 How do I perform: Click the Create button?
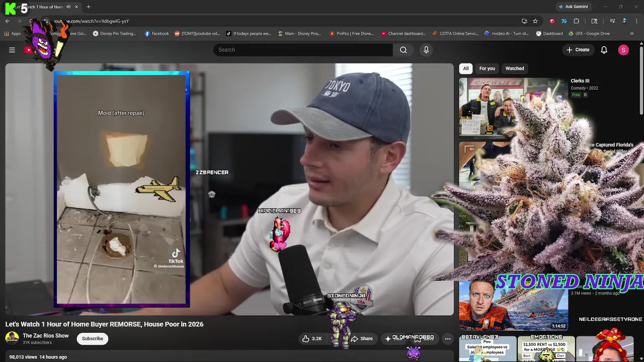tap(578, 50)
